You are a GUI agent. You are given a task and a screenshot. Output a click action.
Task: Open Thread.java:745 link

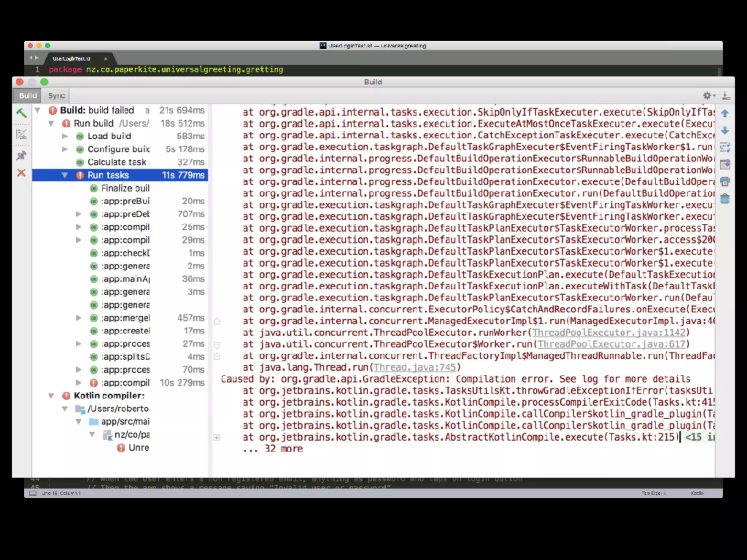point(414,367)
